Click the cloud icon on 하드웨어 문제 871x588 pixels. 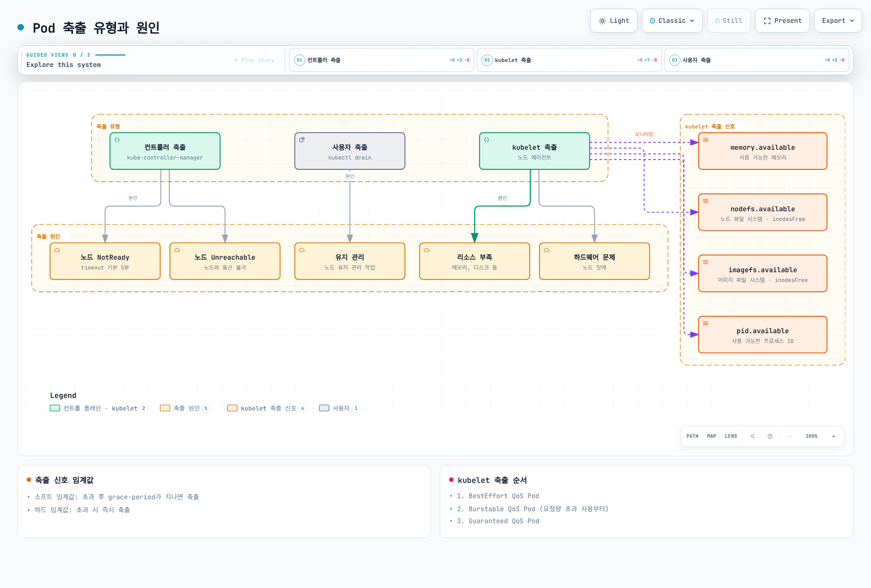(547, 250)
